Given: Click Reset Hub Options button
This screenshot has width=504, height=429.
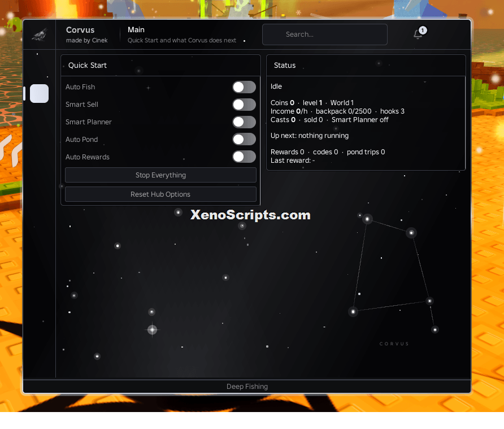Looking at the screenshot, I should 160,194.
